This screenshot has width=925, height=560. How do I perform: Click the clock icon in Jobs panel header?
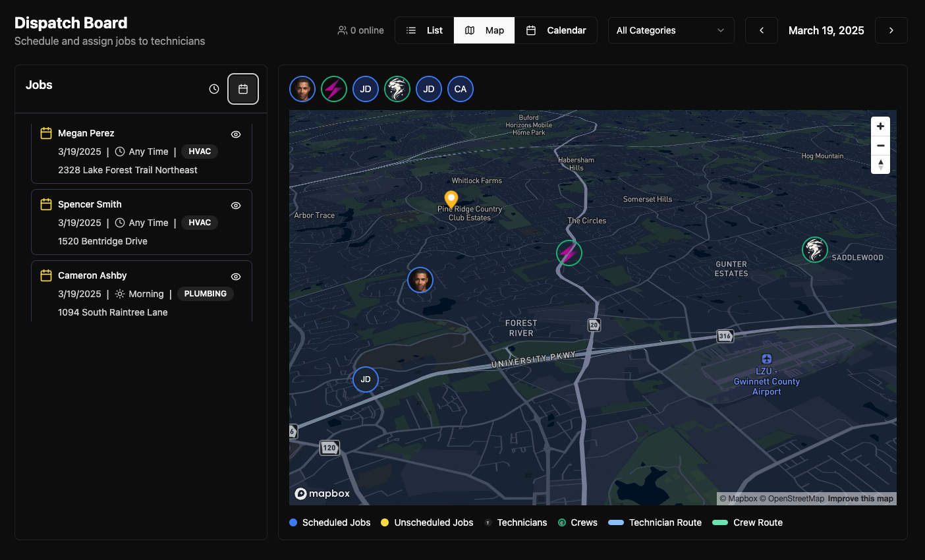click(x=214, y=89)
